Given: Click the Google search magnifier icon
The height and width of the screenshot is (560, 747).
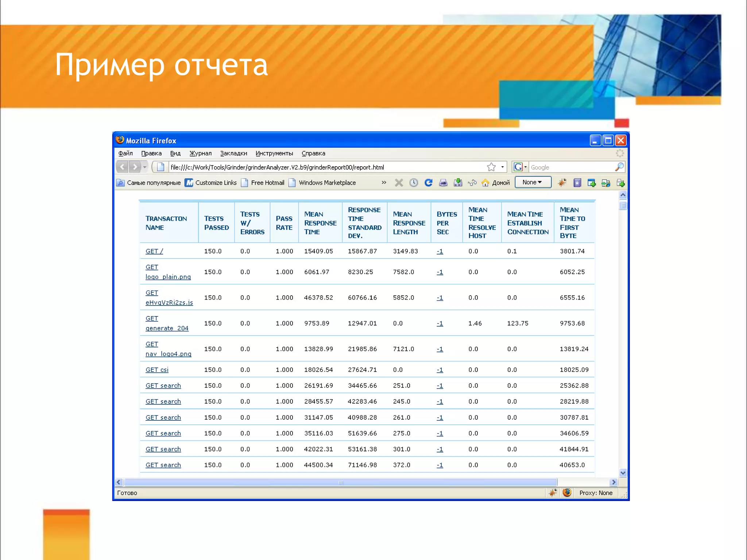Looking at the screenshot, I should click(x=619, y=167).
